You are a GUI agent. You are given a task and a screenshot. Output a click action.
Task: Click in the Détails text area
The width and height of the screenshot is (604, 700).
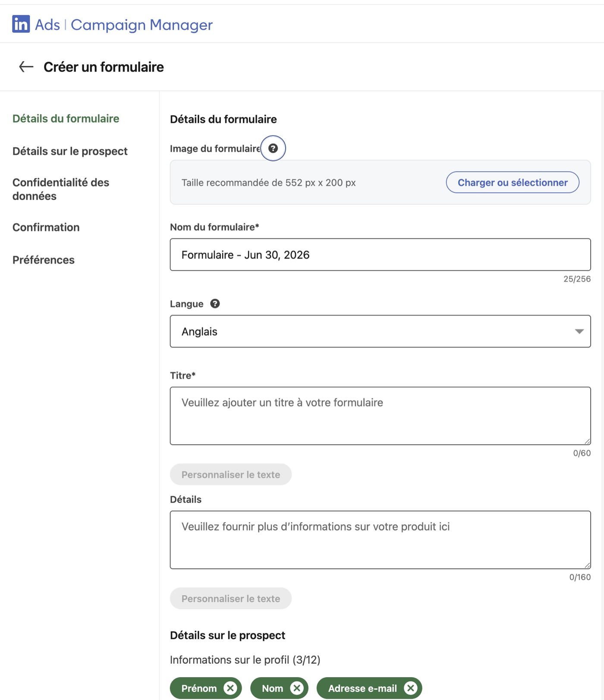tap(380, 539)
